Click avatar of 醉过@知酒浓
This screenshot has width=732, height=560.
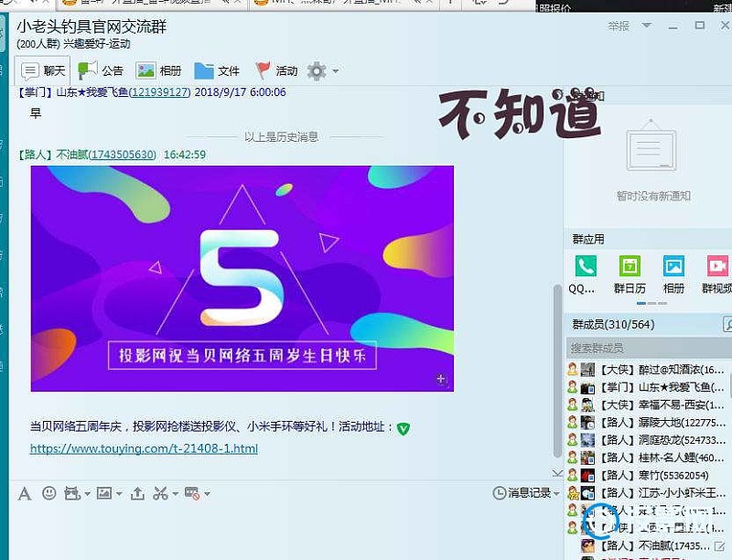[587, 370]
